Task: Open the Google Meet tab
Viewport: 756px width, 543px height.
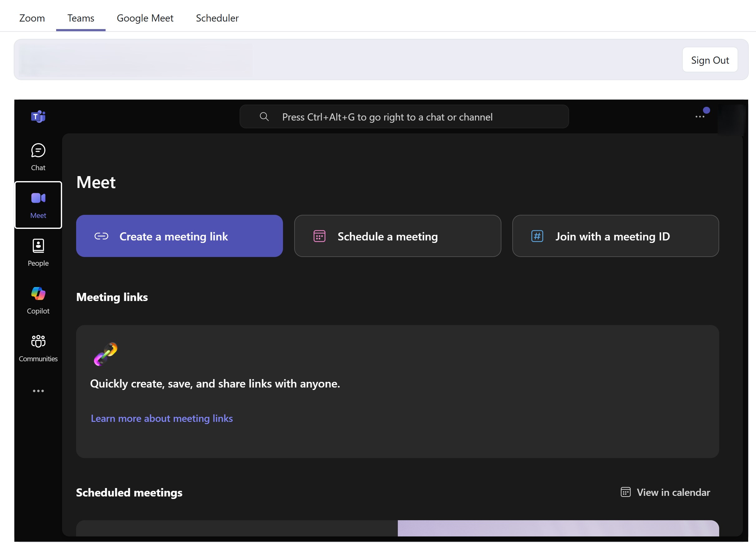Action: click(x=145, y=18)
